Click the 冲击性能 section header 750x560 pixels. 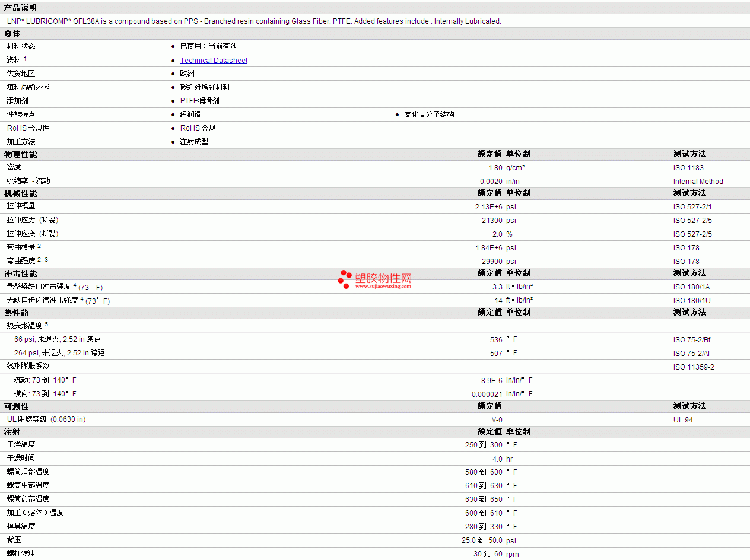(x=20, y=273)
